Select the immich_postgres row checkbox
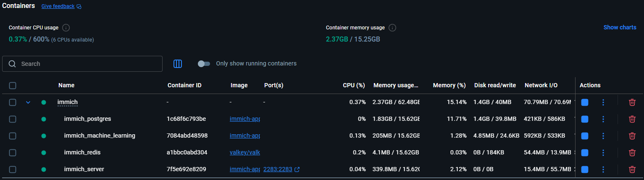This screenshot has width=644, height=180. (x=13, y=119)
